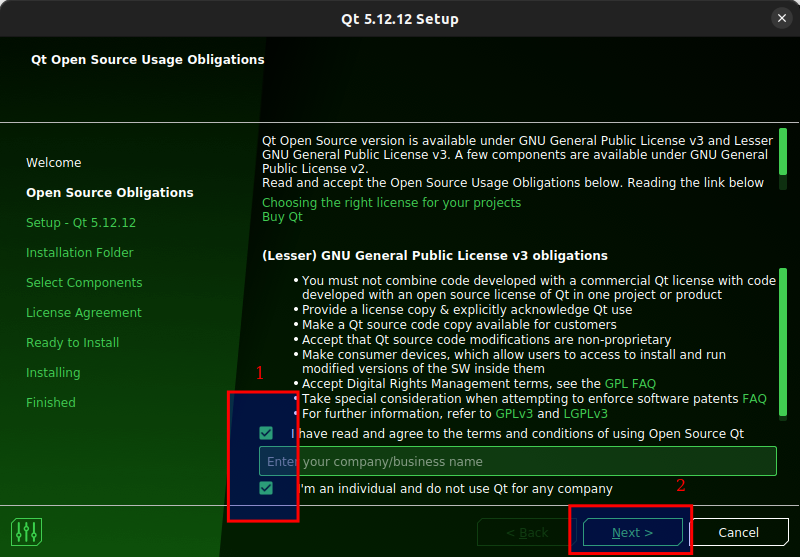Select Open Source Obligations sidebar step
Image resolution: width=800 pixels, height=557 pixels.
(x=110, y=192)
